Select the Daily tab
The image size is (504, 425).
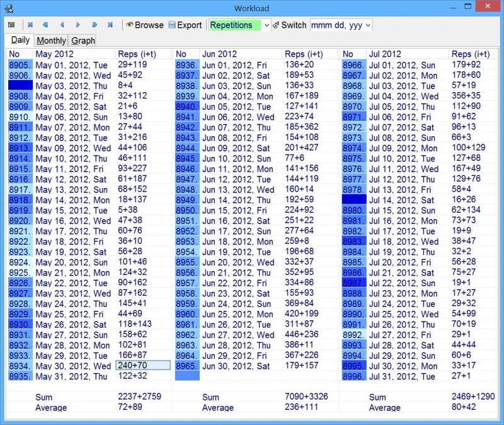click(x=20, y=40)
